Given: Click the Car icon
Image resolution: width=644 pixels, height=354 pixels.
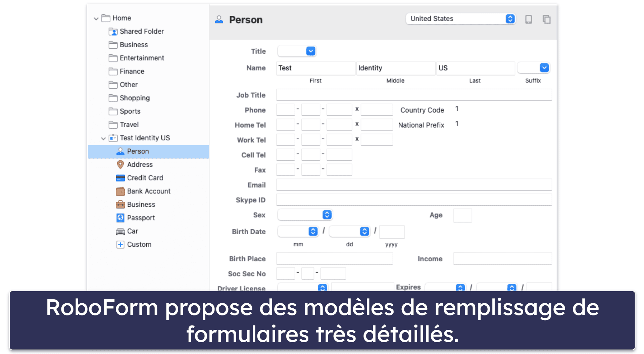Looking at the screenshot, I should point(120,231).
